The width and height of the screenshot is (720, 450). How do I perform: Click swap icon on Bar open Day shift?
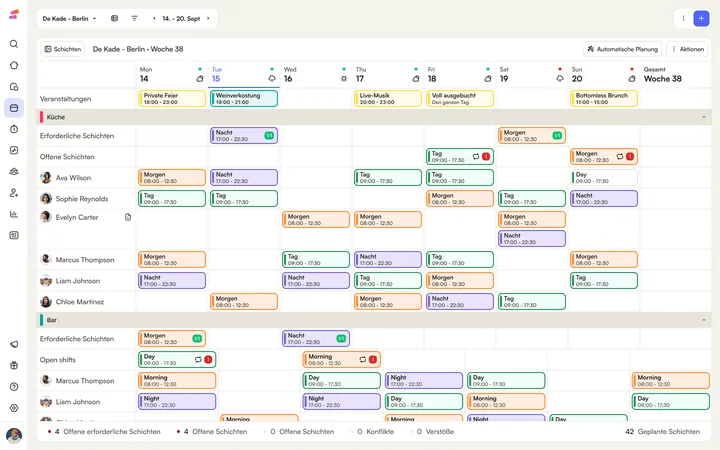(198, 360)
